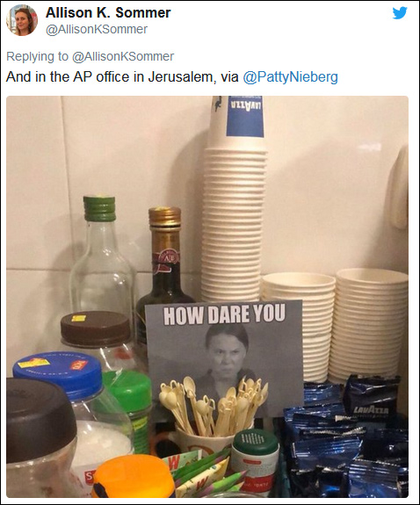Open the @AllisonKSommer handle below the name
Viewport: 420px width, 505px height.
[97, 29]
